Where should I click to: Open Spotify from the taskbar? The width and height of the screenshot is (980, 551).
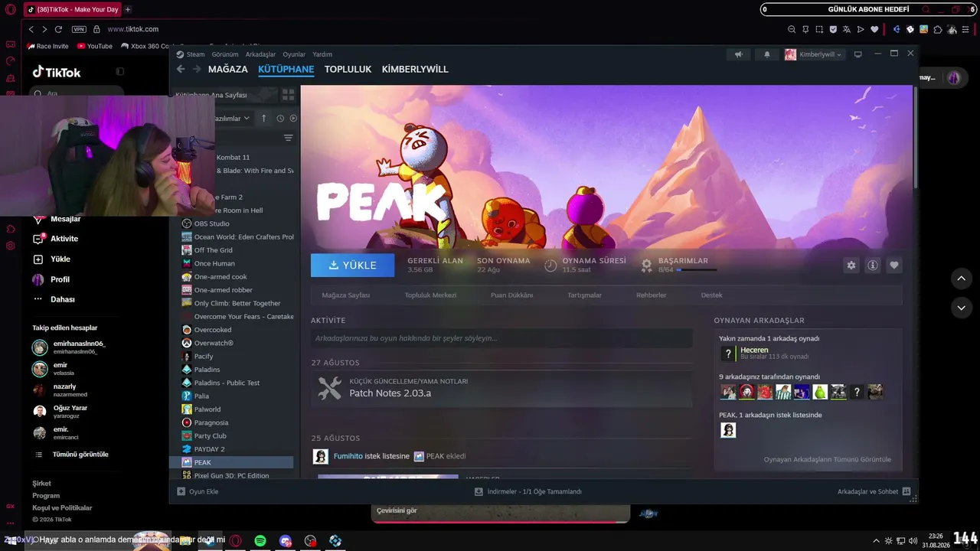click(260, 541)
